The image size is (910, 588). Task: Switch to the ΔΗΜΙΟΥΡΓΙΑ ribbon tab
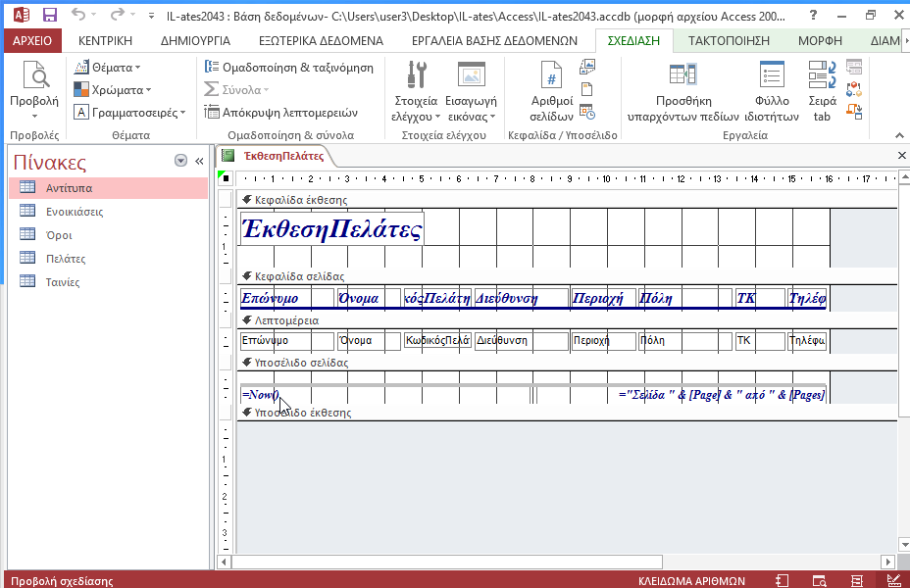(195, 40)
